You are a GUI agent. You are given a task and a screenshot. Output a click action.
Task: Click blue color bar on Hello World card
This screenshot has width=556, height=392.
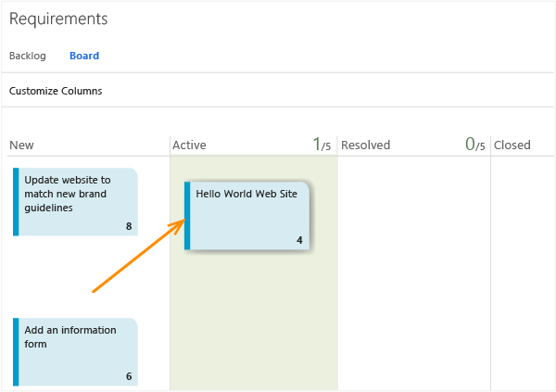pos(187,216)
